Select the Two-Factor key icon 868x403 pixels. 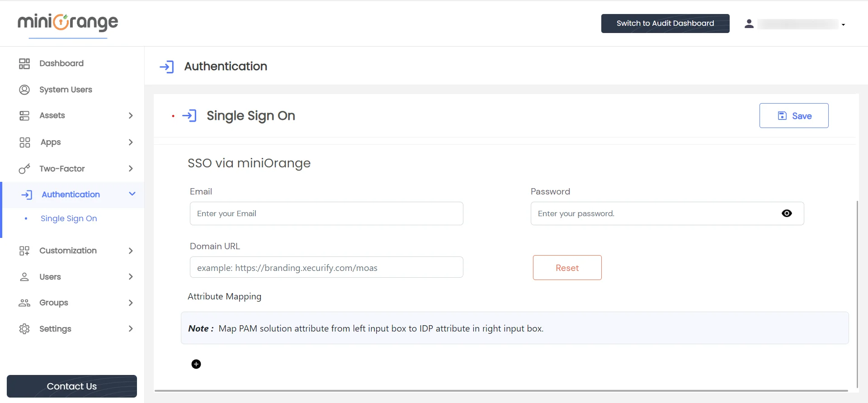click(24, 169)
